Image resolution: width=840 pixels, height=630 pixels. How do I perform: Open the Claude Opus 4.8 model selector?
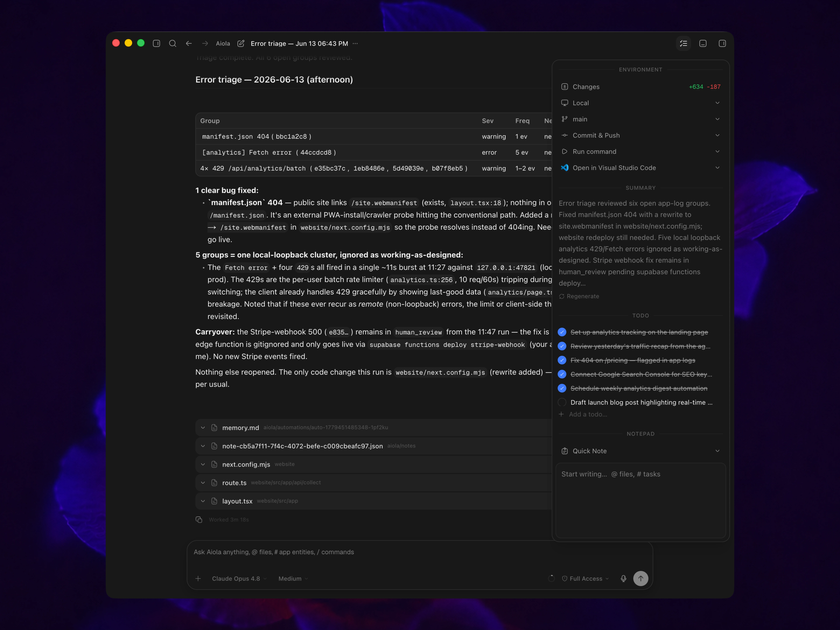pyautogui.click(x=239, y=579)
